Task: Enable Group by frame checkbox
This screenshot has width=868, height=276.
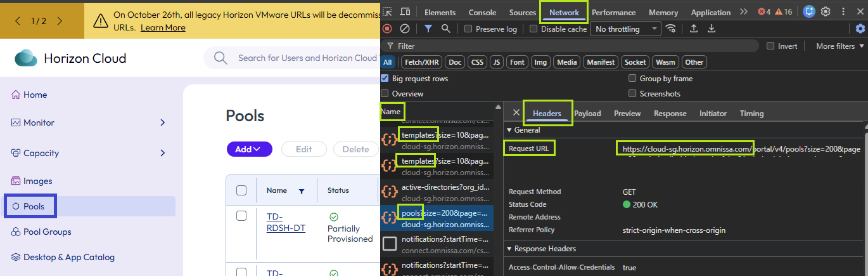Action: click(632, 78)
